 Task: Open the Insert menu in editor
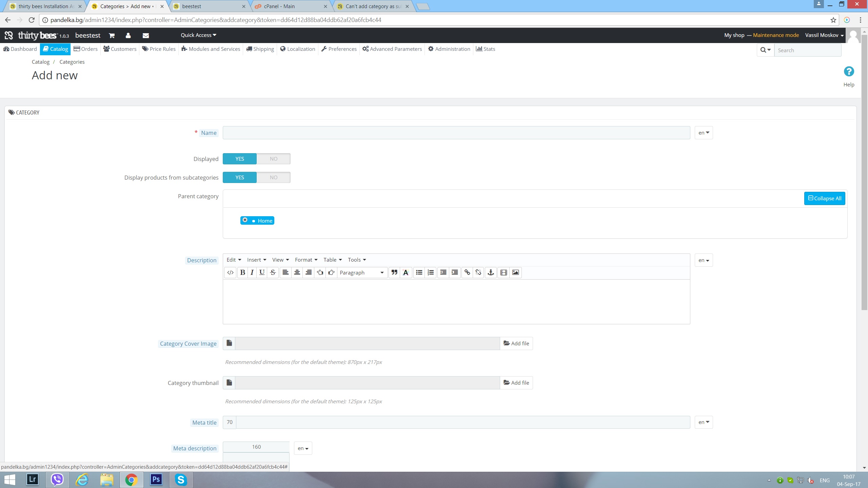coord(256,260)
